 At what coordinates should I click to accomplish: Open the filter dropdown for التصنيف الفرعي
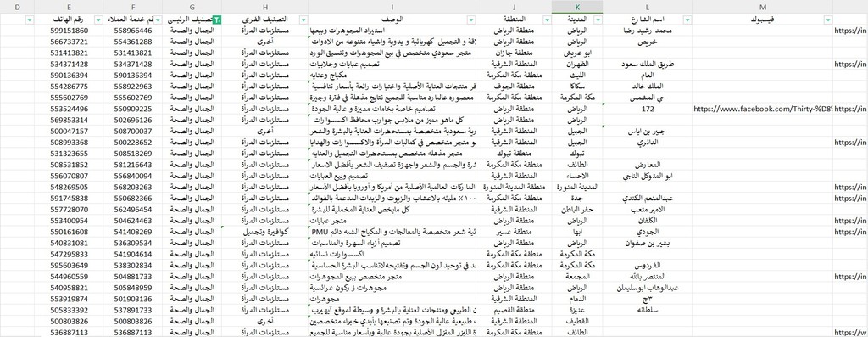pyautogui.click(x=303, y=20)
